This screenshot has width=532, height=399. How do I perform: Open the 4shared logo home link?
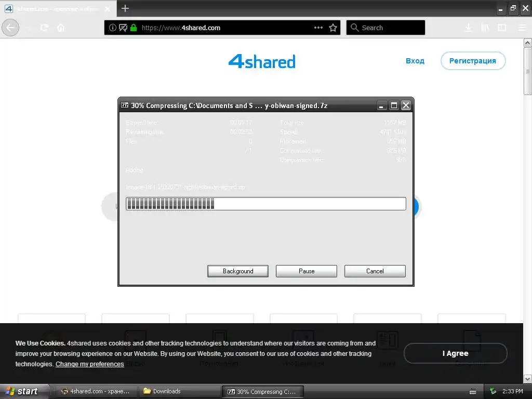(x=262, y=61)
